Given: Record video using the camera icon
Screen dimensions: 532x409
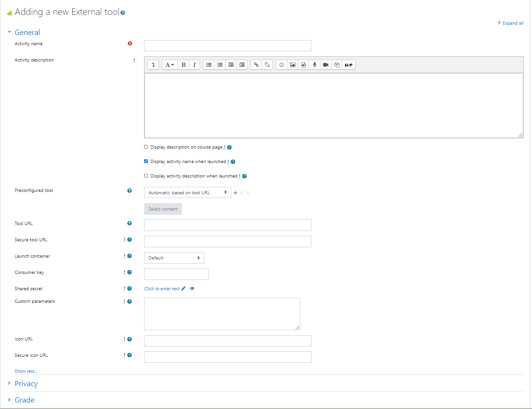Looking at the screenshot, I should point(326,65).
